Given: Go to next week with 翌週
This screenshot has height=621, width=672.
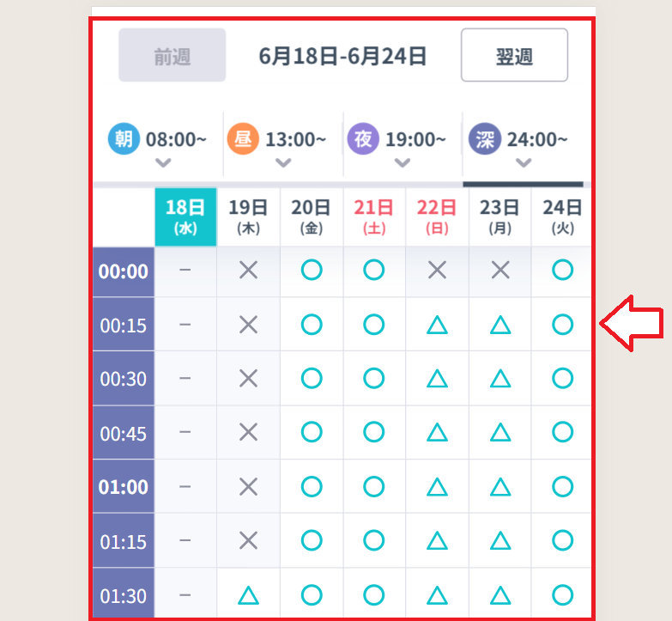Looking at the screenshot, I should [x=514, y=55].
